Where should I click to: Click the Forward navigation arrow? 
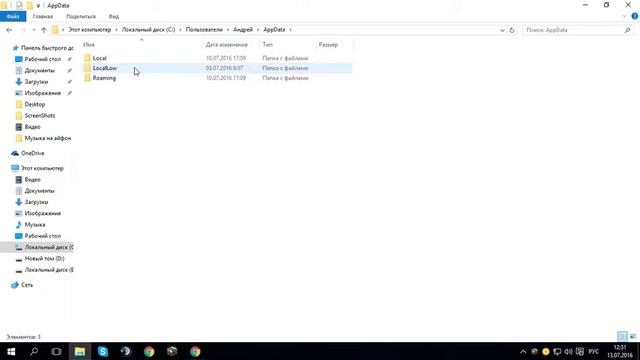23,30
